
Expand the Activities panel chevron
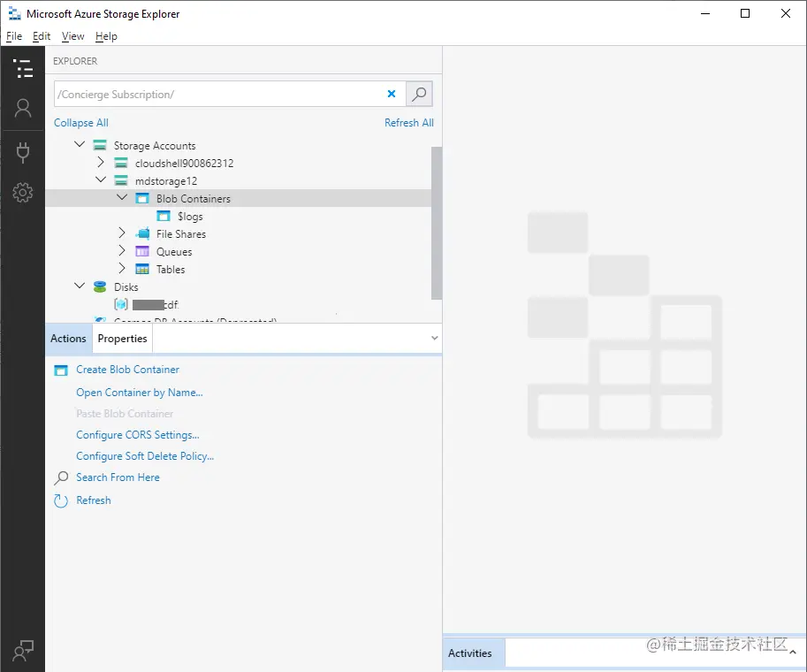click(x=793, y=652)
